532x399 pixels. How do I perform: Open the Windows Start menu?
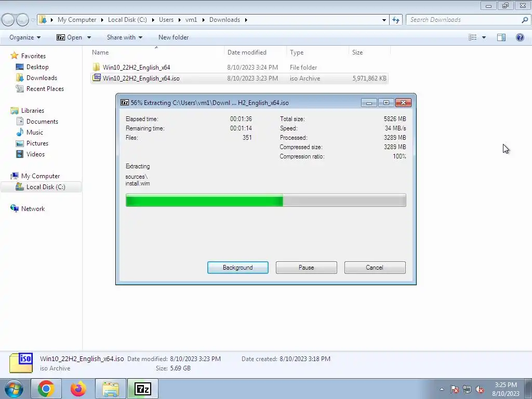pyautogui.click(x=14, y=389)
